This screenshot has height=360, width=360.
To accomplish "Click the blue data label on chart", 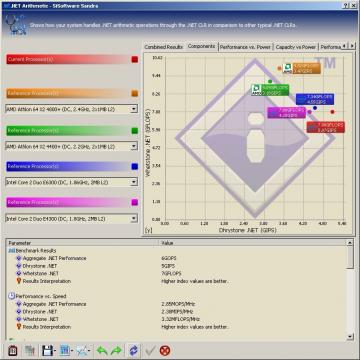I will tap(315, 99).
